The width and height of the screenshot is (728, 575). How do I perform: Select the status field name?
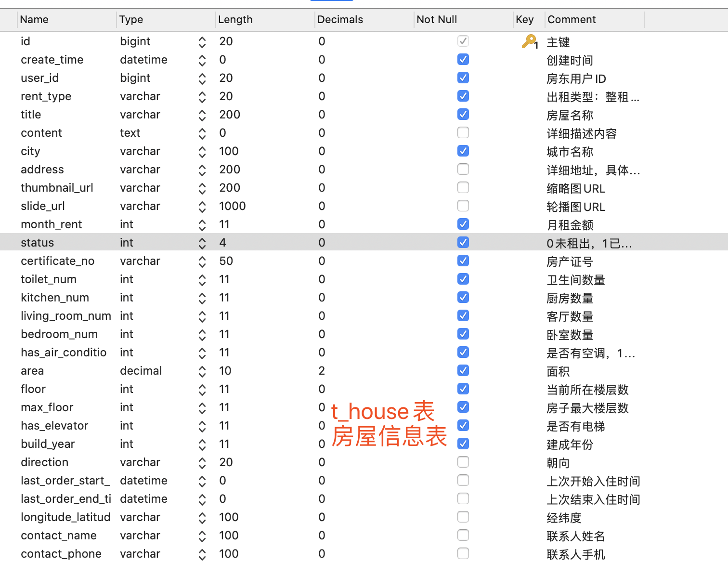point(38,243)
